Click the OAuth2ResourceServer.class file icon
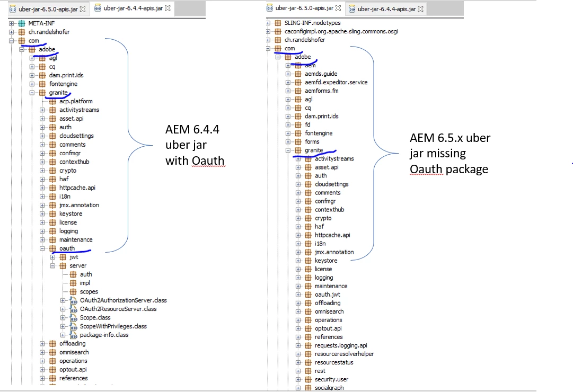The height and width of the screenshot is (392, 573). click(73, 309)
